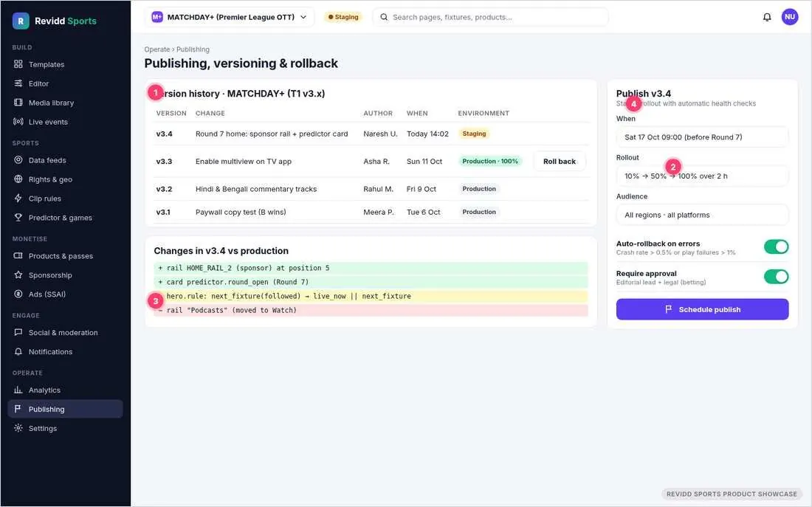Click the AUTHOR column header

(x=377, y=114)
